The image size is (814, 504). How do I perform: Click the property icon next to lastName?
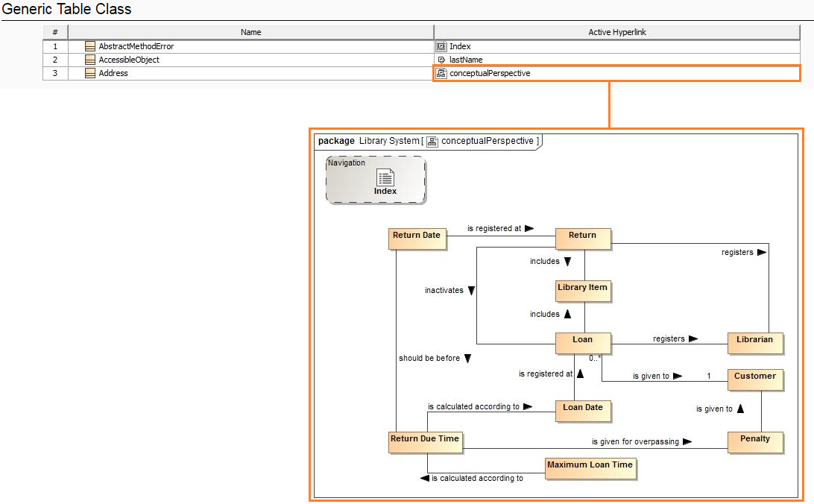point(441,60)
